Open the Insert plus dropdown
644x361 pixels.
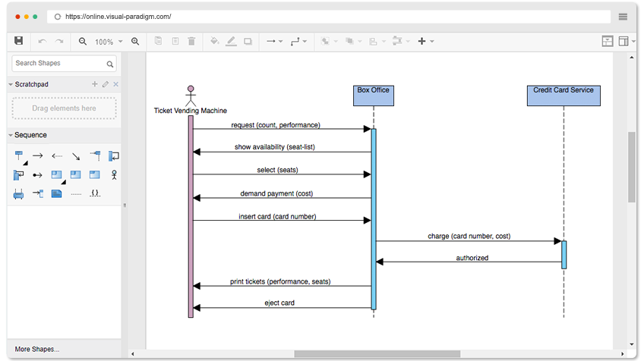426,42
